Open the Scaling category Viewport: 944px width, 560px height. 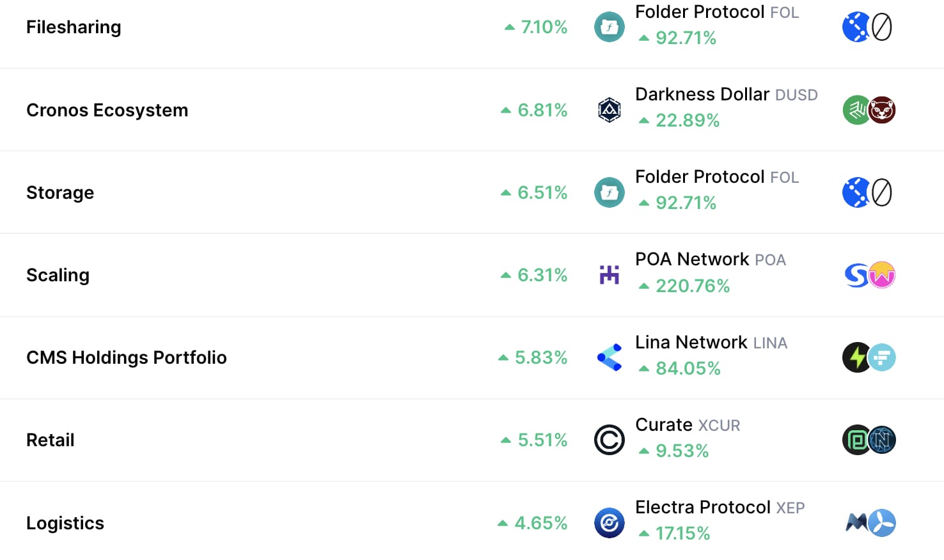[58, 275]
